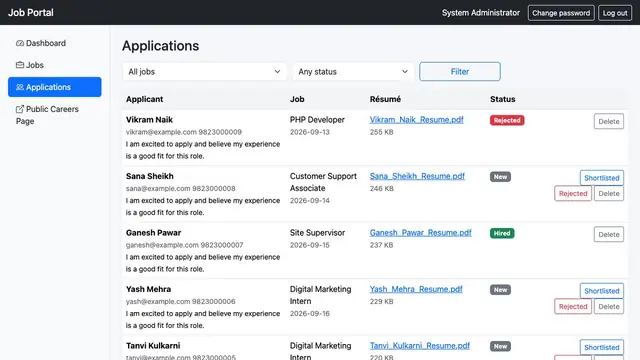
Task: Click the Job column header
Action: click(x=297, y=99)
